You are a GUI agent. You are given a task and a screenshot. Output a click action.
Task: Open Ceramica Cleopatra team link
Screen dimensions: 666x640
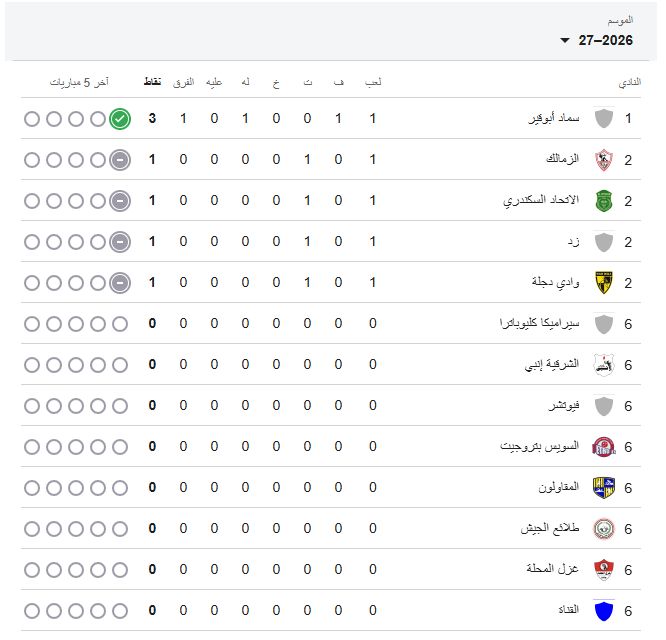tap(539, 323)
